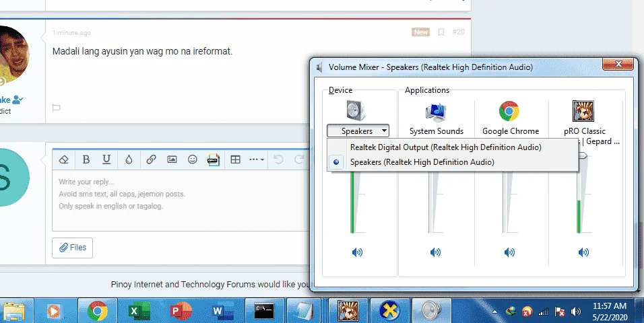Open Word from the taskbar

[x=223, y=311]
